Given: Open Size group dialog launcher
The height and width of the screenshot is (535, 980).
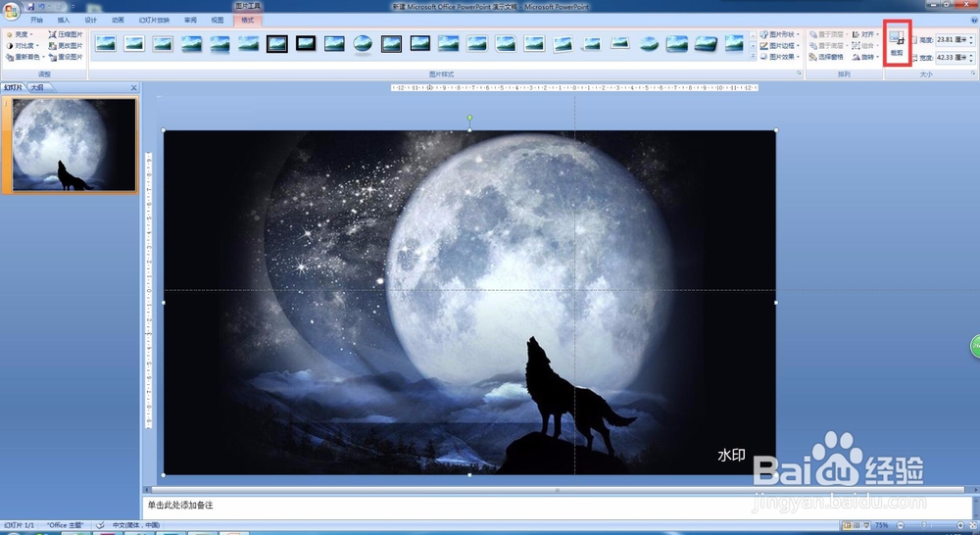Looking at the screenshot, I should click(973, 73).
